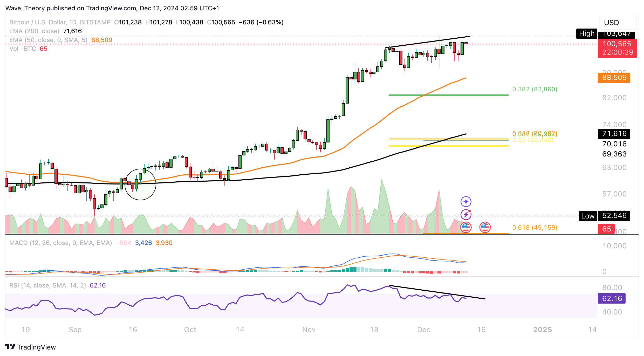Click the purple four-point star event icon
The height and width of the screenshot is (356, 644).
(x=466, y=202)
